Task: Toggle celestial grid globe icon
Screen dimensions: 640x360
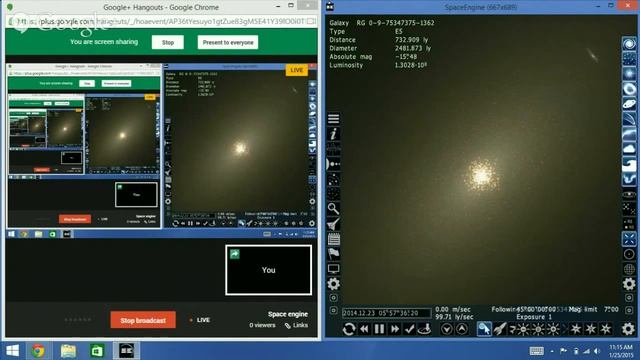Action: (x=629, y=269)
